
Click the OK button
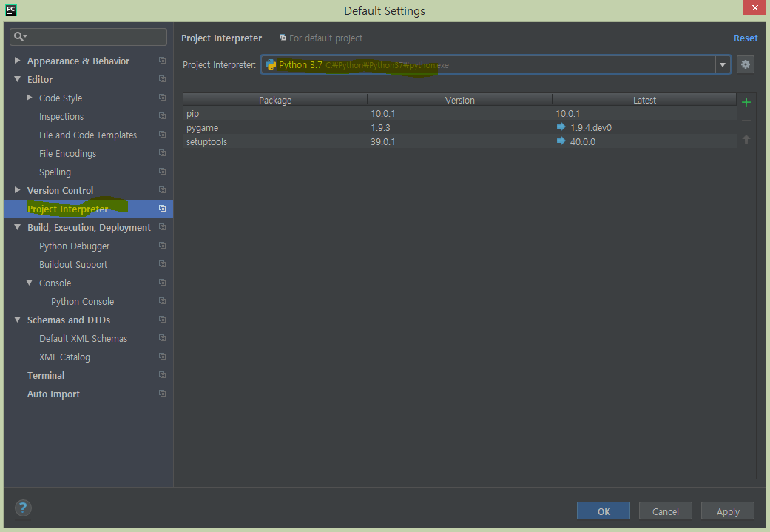coord(603,511)
